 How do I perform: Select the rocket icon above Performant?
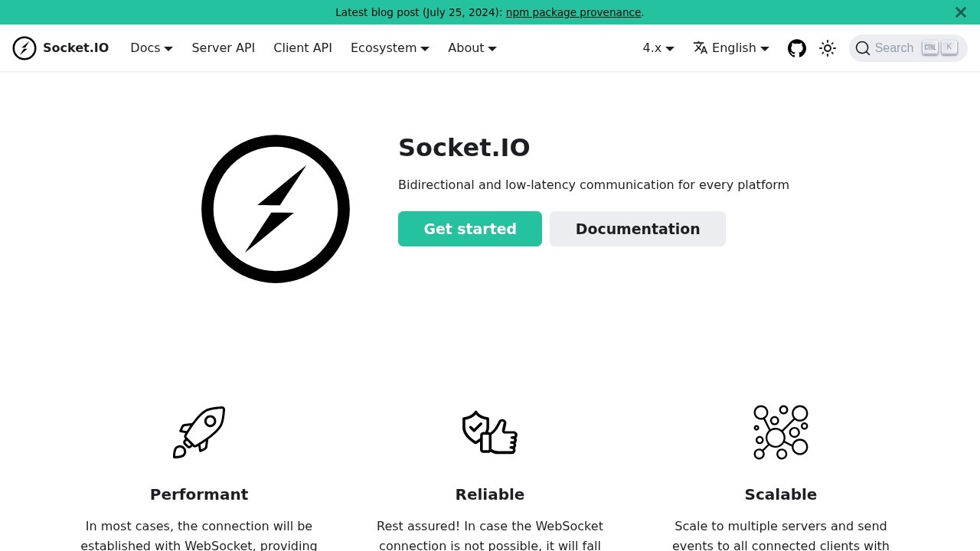click(x=199, y=432)
